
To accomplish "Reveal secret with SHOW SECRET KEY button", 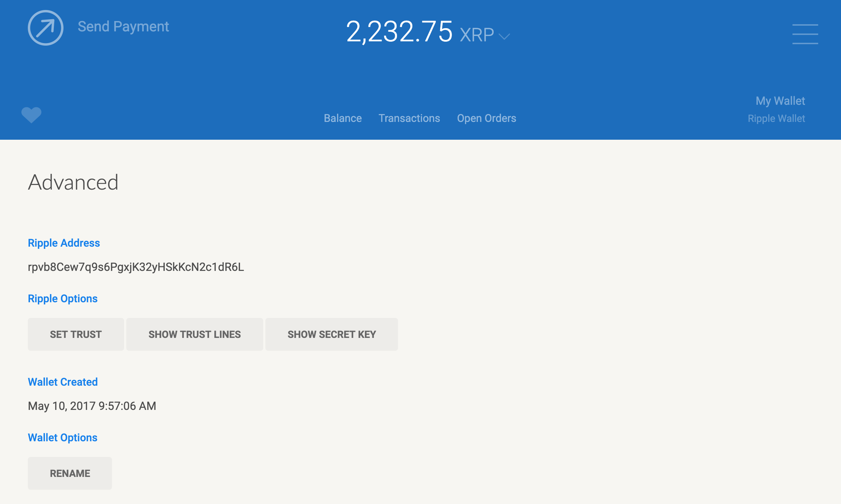I will click(331, 334).
